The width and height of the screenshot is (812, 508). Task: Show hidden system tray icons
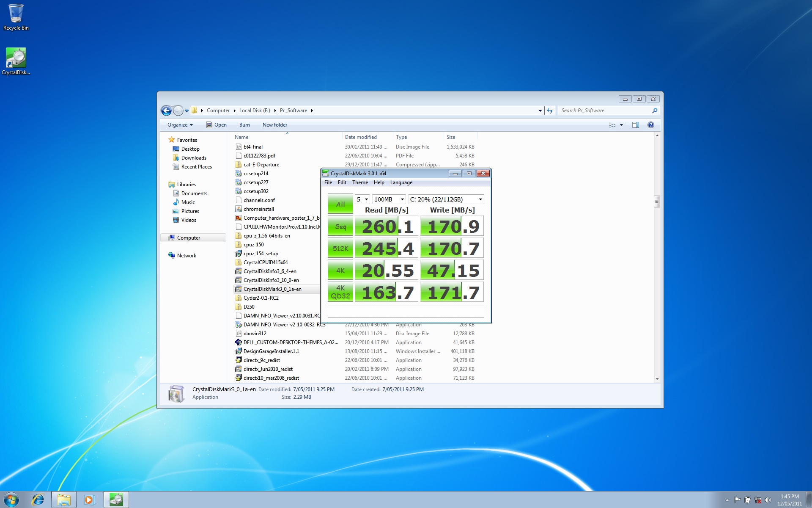pyautogui.click(x=727, y=500)
